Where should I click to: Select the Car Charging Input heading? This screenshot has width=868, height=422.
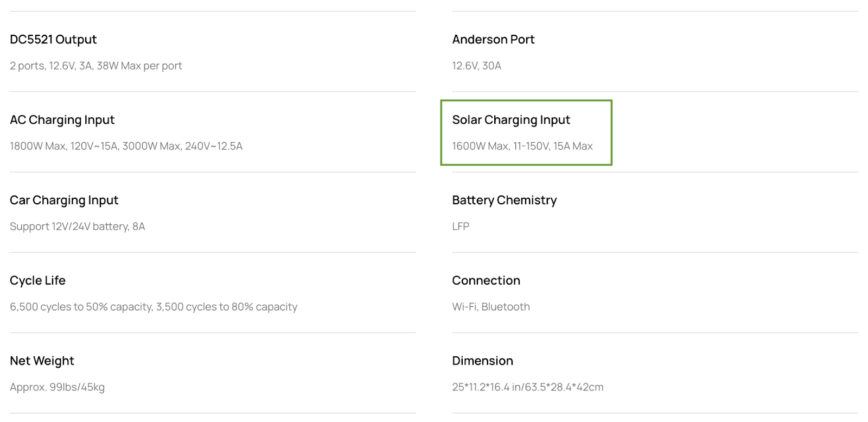pyautogui.click(x=64, y=200)
